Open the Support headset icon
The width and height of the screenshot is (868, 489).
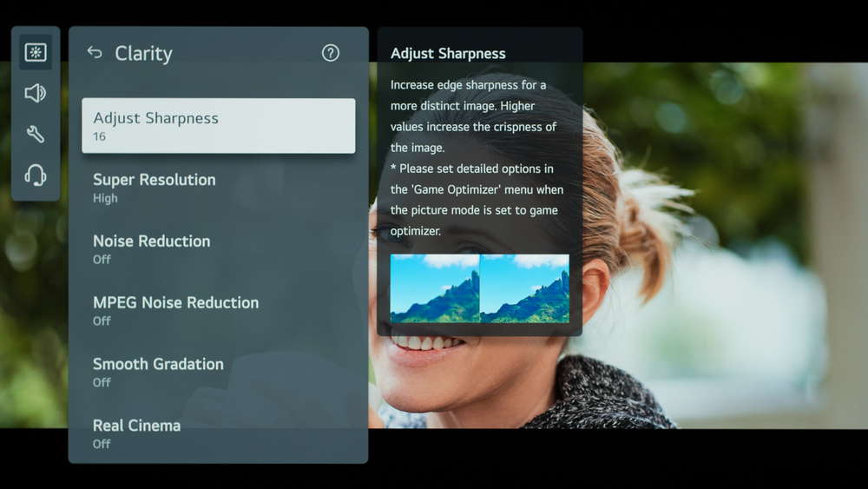(x=36, y=175)
